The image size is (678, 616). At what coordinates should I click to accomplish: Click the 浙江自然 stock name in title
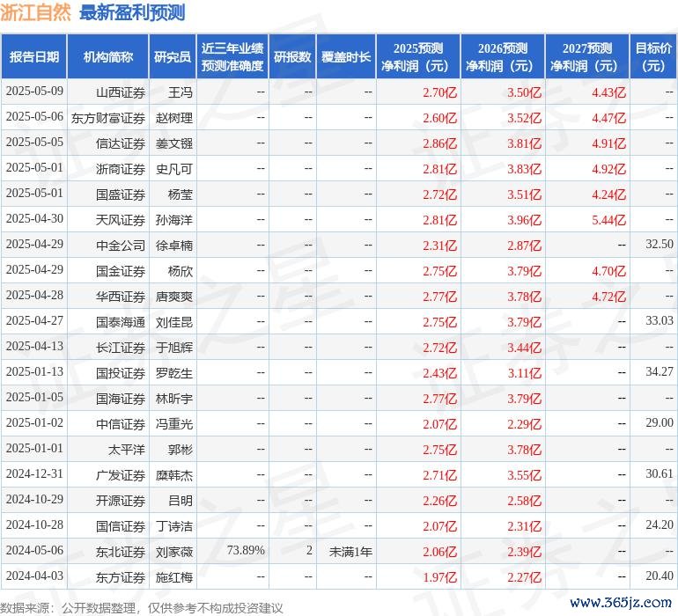36,12
